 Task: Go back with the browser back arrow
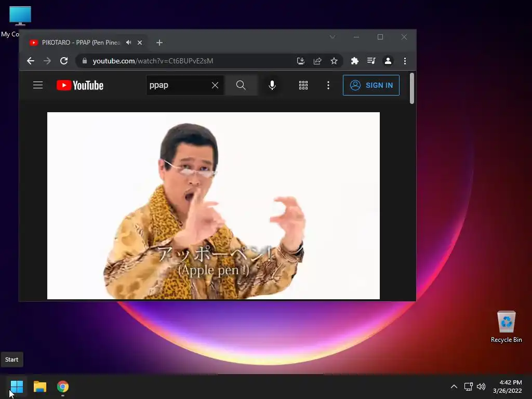[31, 61]
